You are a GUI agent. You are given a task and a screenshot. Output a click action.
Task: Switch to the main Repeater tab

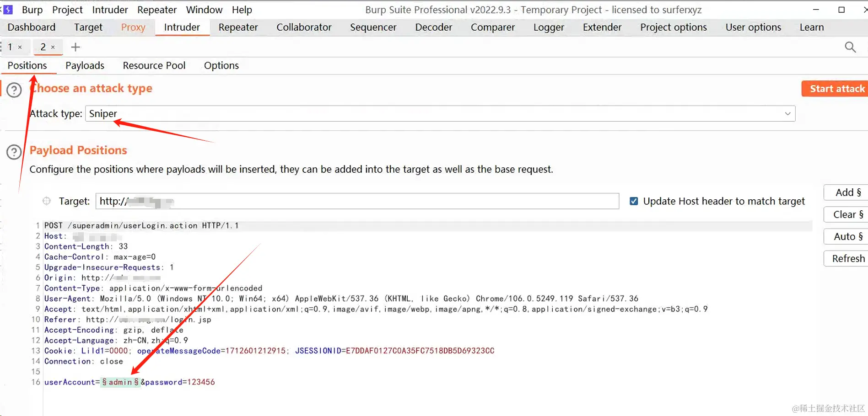(x=238, y=27)
